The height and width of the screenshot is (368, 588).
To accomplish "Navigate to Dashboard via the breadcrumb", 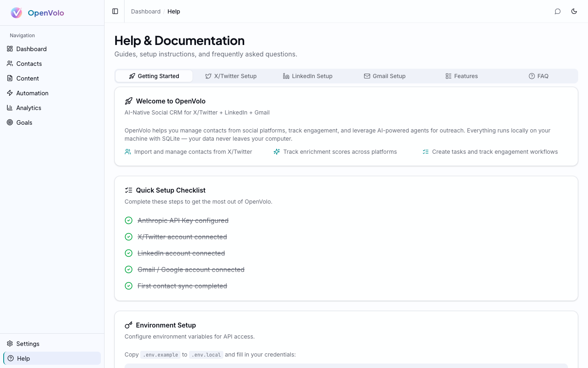I will 145,11.
